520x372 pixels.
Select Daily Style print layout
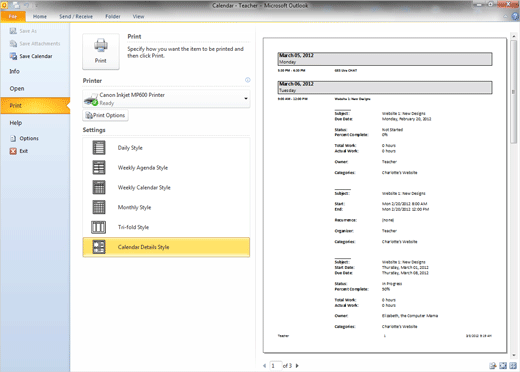[166, 148]
